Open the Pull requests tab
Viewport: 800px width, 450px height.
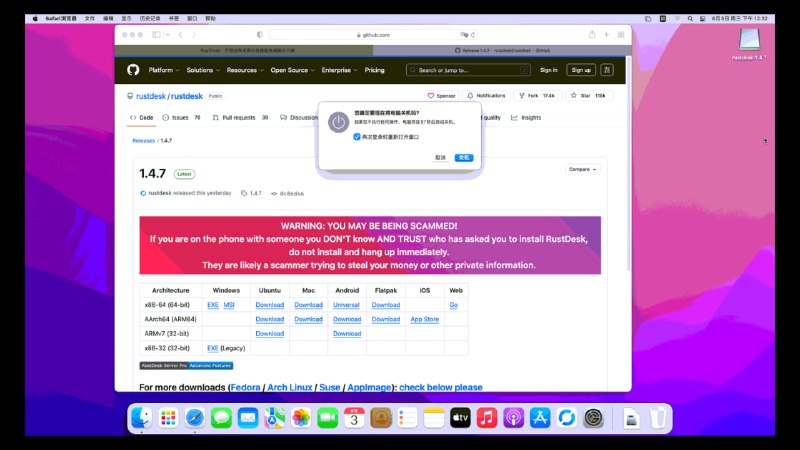240,117
